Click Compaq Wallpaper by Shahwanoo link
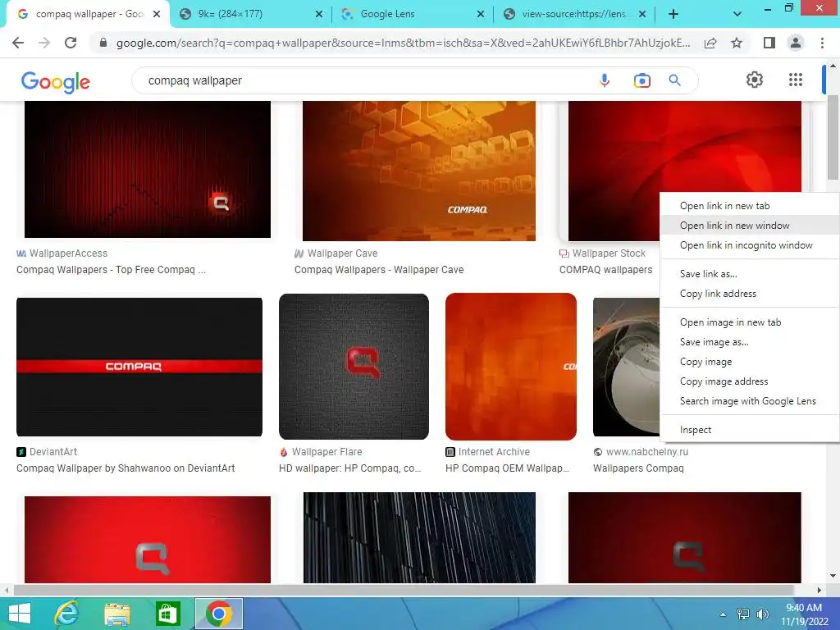 pos(126,468)
